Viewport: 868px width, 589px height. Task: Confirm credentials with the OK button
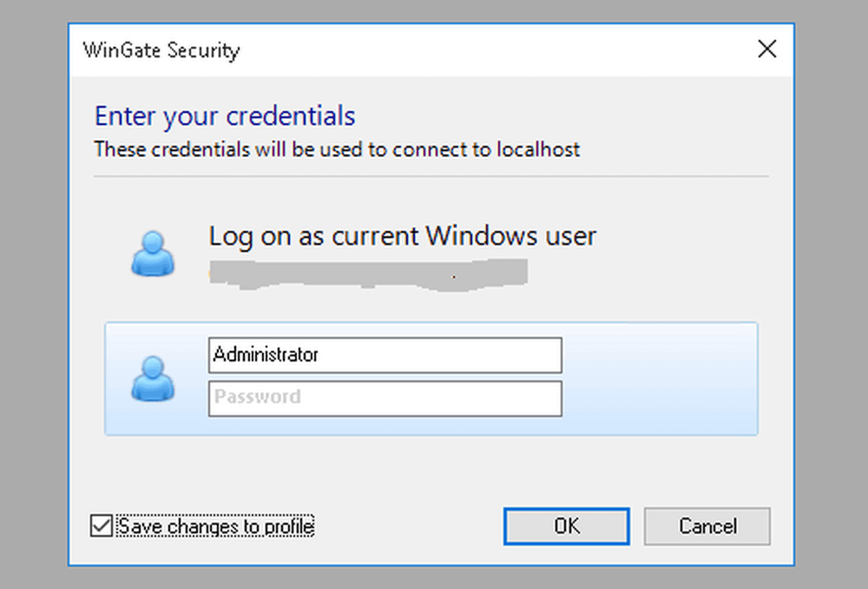point(566,526)
